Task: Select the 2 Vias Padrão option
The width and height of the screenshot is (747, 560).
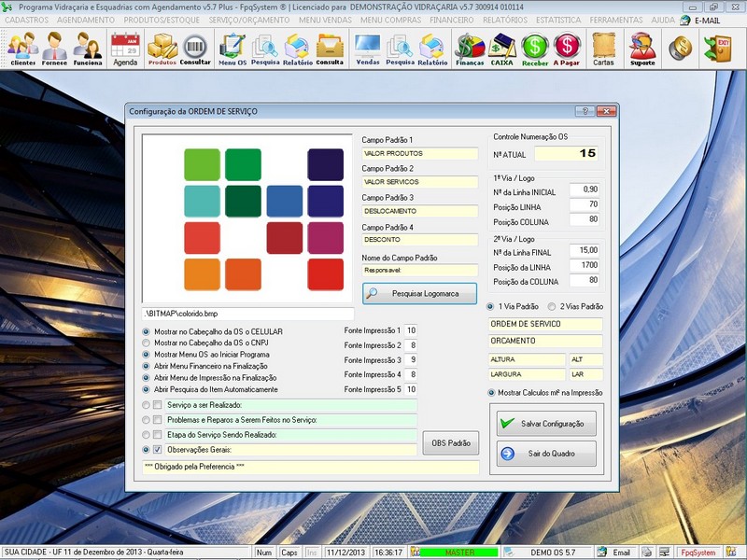Action: coord(552,307)
